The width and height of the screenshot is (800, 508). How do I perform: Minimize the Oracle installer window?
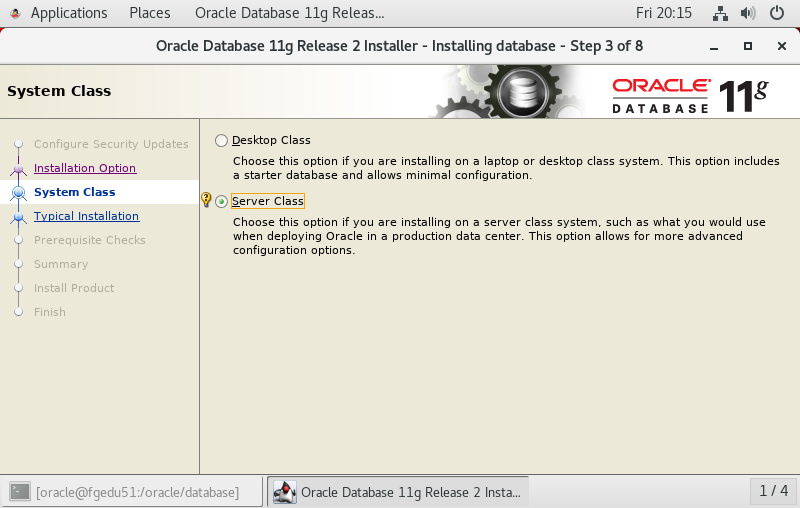click(714, 46)
